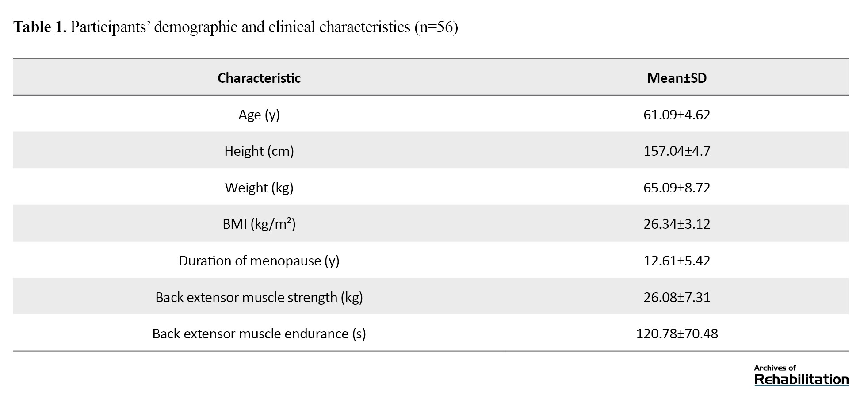Select Back extensor muscle strength label

(259, 298)
